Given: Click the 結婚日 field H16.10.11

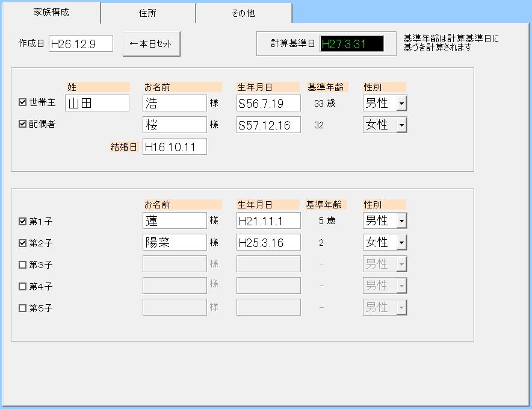Looking at the screenshot, I should click(x=175, y=146).
